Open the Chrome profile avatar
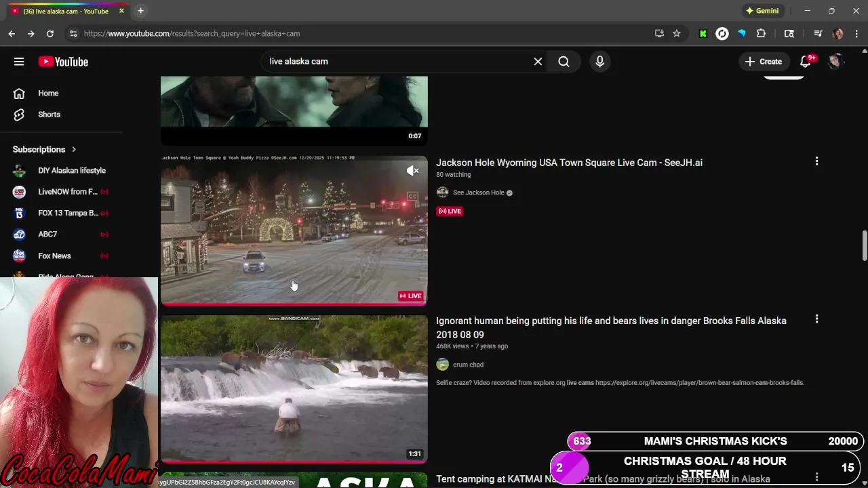 tap(838, 33)
